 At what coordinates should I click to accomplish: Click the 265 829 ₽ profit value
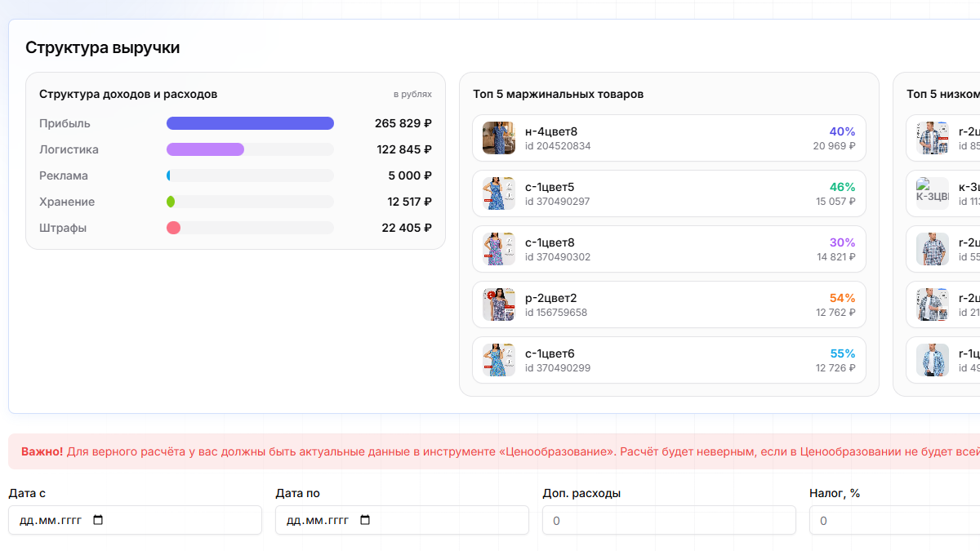pos(403,123)
